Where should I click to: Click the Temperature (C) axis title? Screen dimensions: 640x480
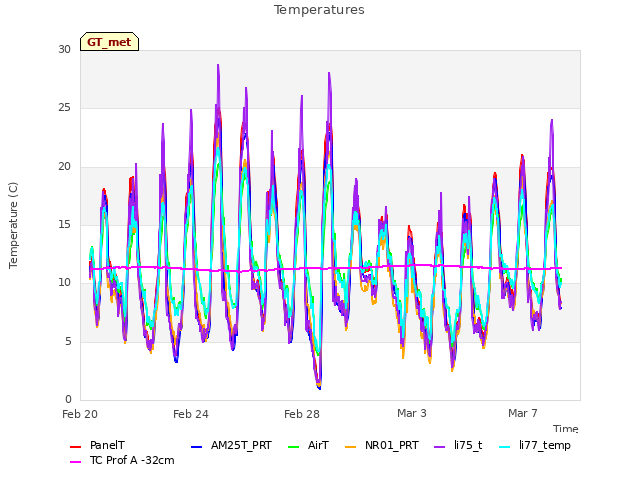[13, 225]
